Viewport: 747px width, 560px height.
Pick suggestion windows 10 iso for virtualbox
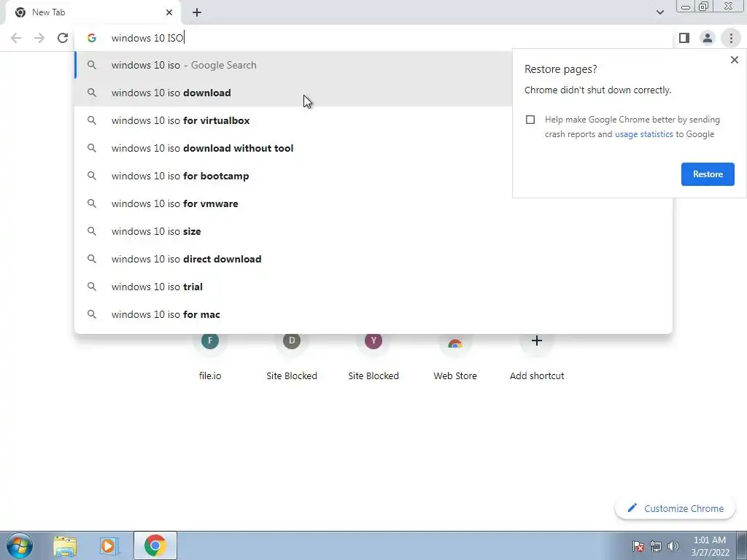[293, 120]
